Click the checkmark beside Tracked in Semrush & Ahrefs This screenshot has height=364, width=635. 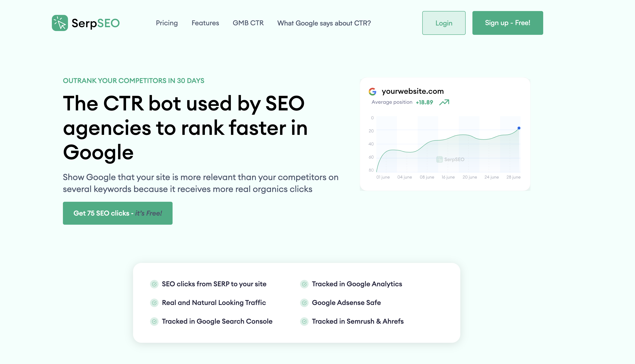click(304, 322)
